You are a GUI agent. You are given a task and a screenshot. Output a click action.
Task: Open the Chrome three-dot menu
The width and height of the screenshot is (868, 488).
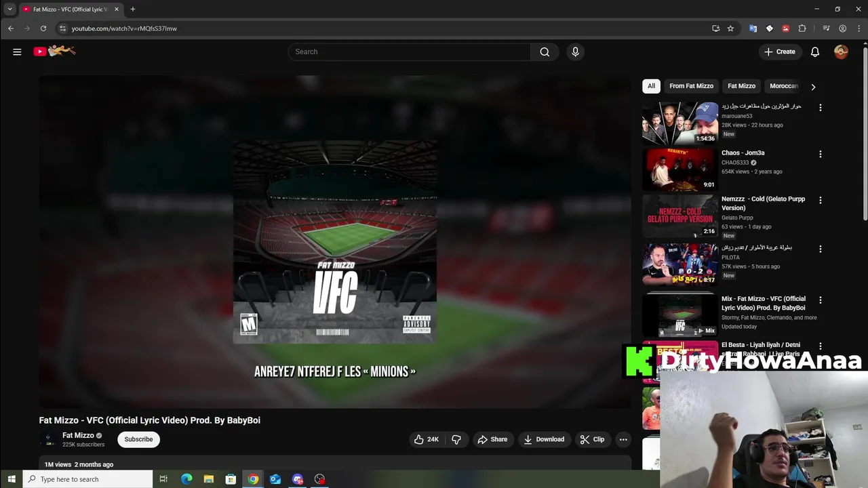(859, 28)
